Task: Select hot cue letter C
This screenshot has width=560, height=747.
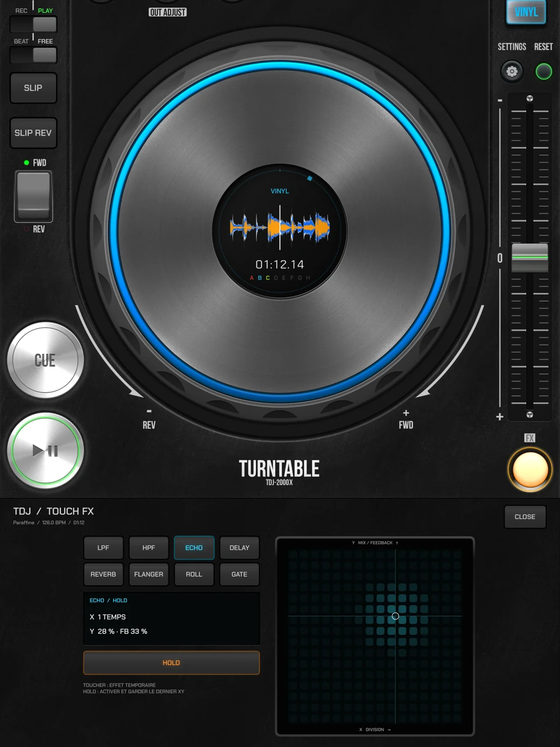Action: click(268, 278)
